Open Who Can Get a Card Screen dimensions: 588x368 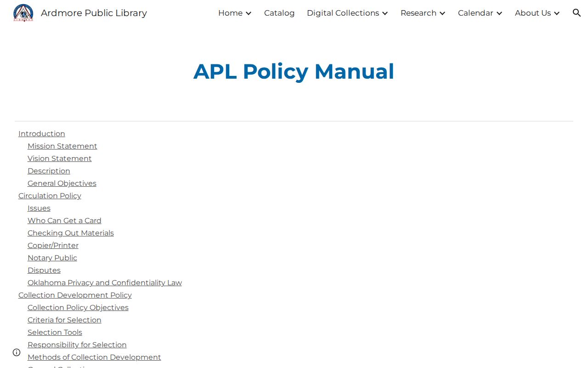coord(64,220)
